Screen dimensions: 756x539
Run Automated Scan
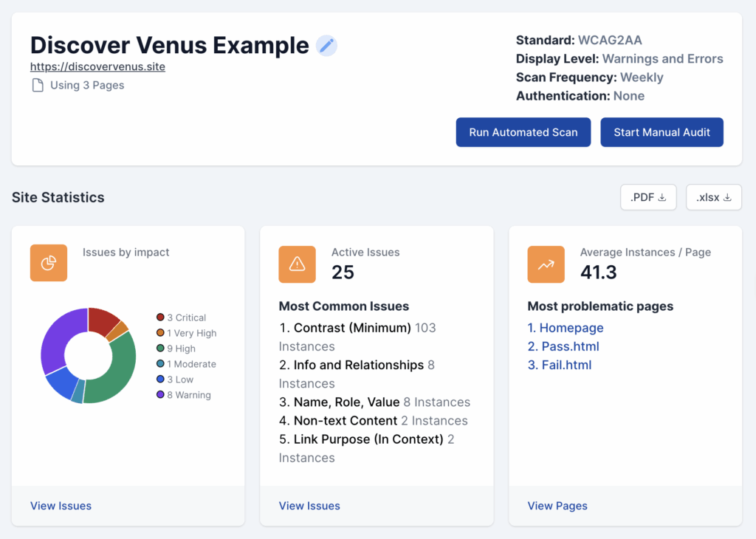[x=523, y=132]
